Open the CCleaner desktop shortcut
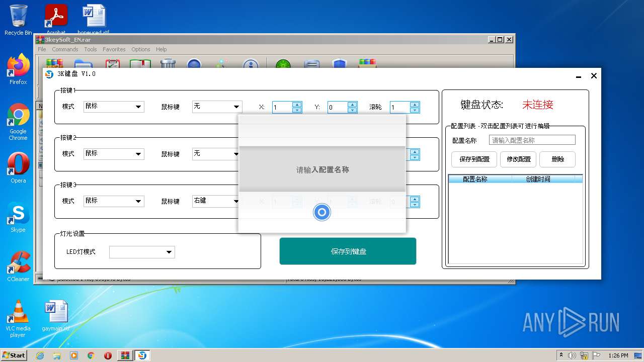The height and width of the screenshot is (362, 644). (18, 266)
